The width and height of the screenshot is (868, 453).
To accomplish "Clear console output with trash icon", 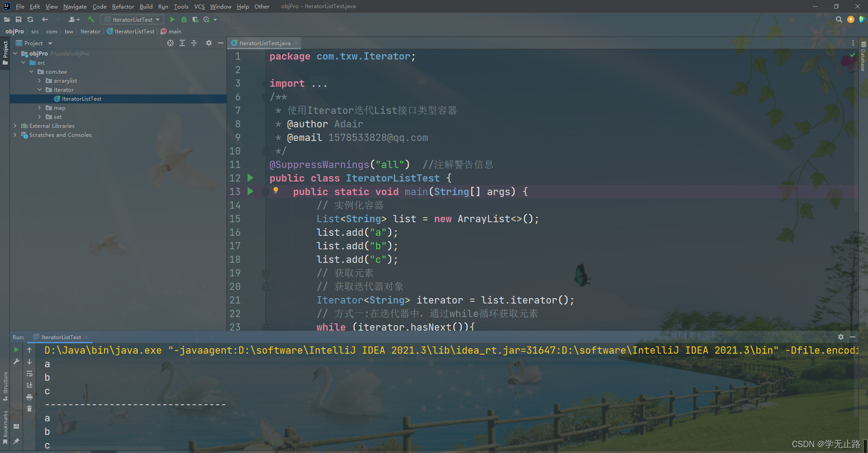I will coord(29,409).
